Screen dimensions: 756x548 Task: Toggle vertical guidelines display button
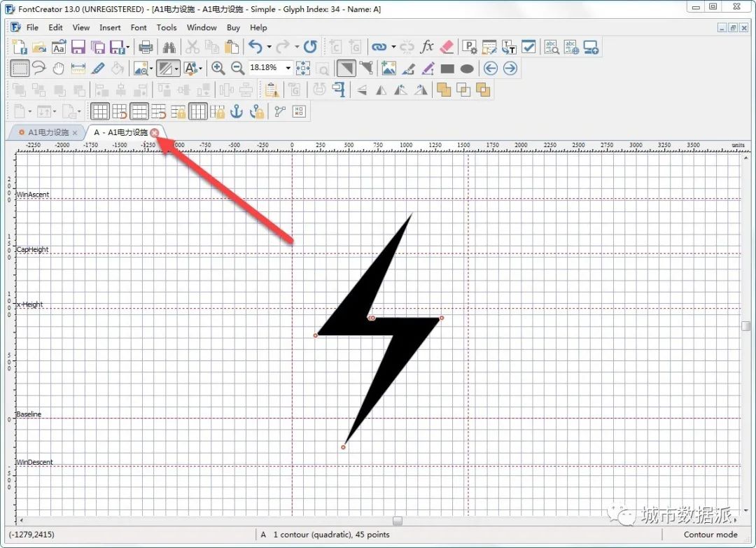pyautogui.click(x=197, y=111)
